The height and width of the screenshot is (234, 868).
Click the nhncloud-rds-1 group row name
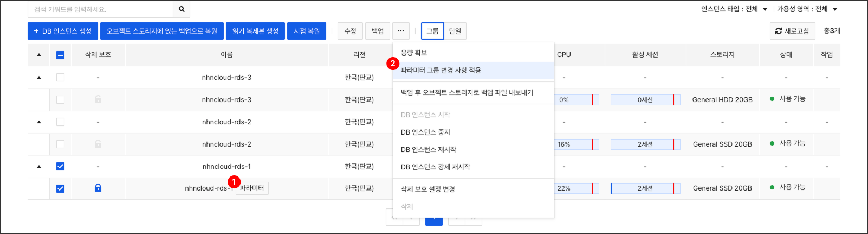click(226, 167)
